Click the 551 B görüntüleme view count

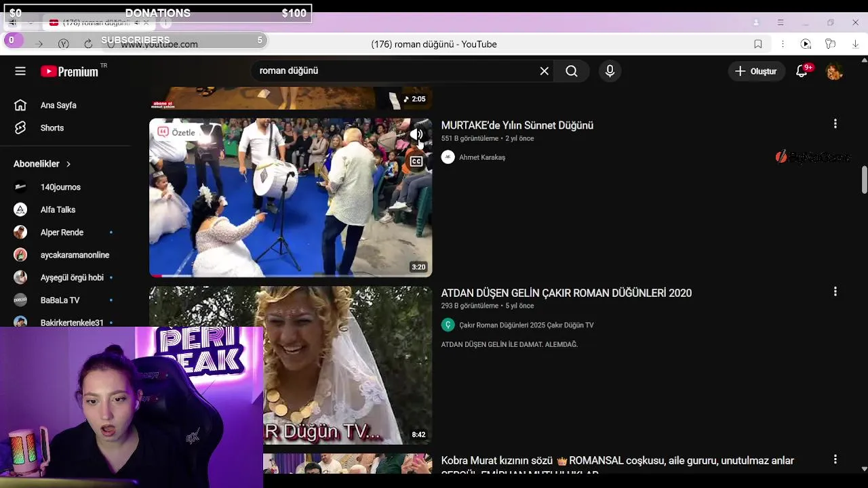(x=470, y=138)
